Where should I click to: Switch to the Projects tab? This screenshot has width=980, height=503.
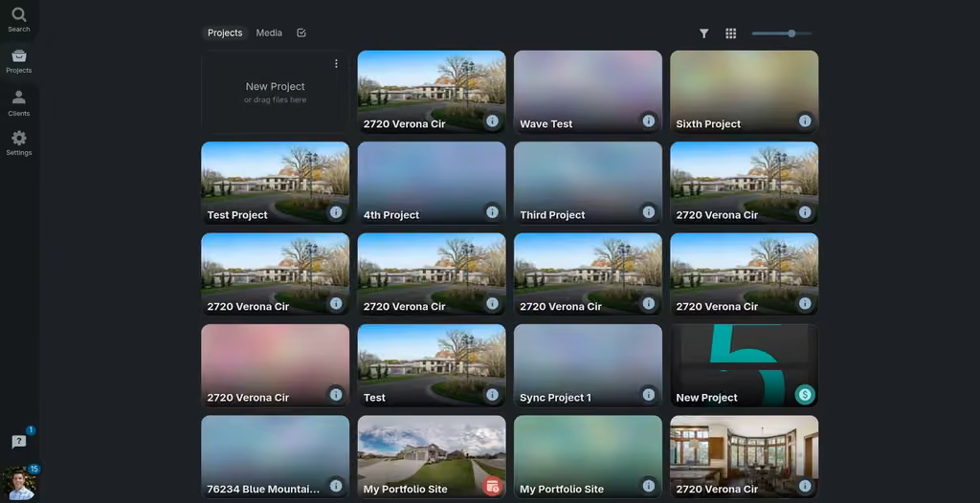point(225,33)
